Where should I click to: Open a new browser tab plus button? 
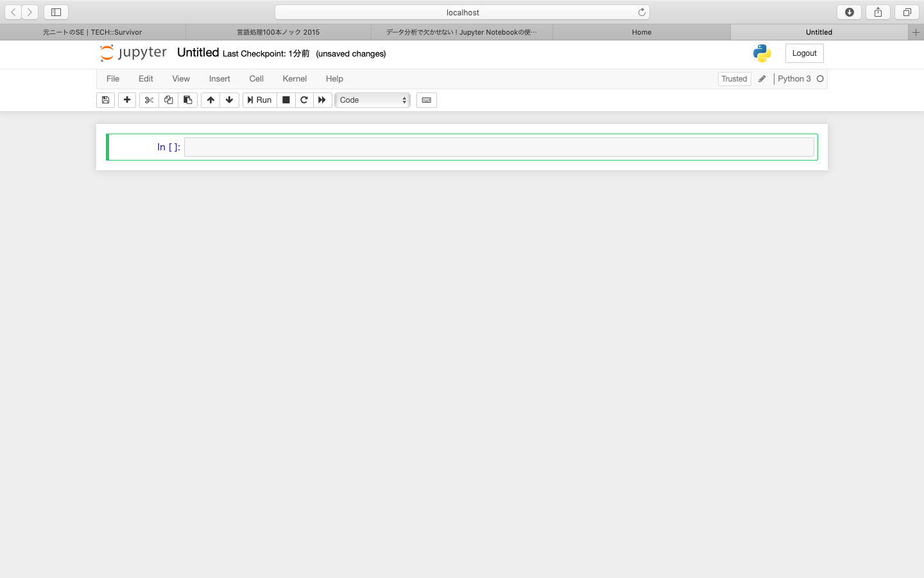[916, 32]
